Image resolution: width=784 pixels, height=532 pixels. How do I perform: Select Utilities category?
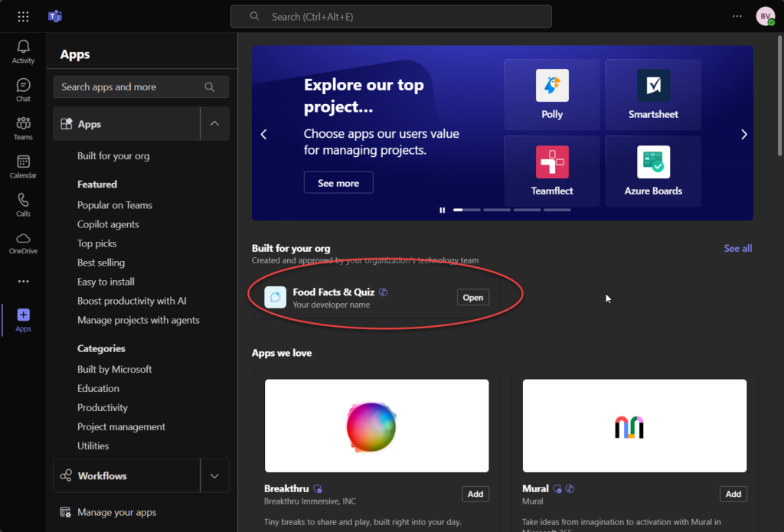tap(93, 446)
